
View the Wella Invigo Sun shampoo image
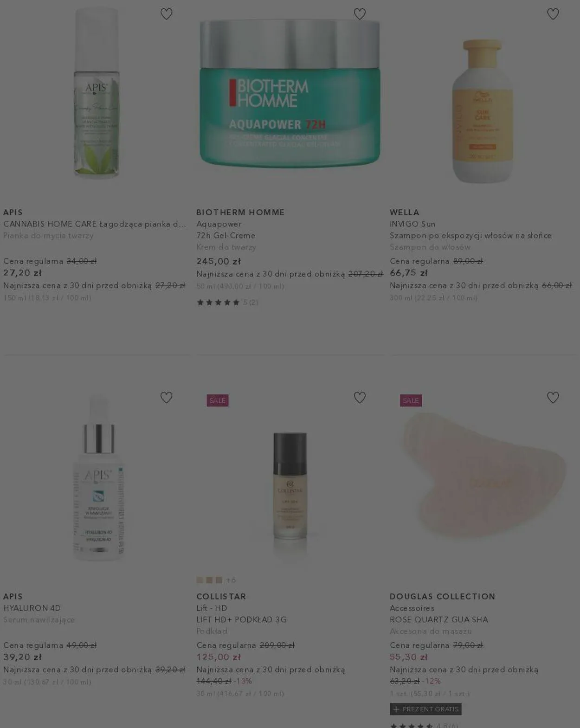pos(483,111)
